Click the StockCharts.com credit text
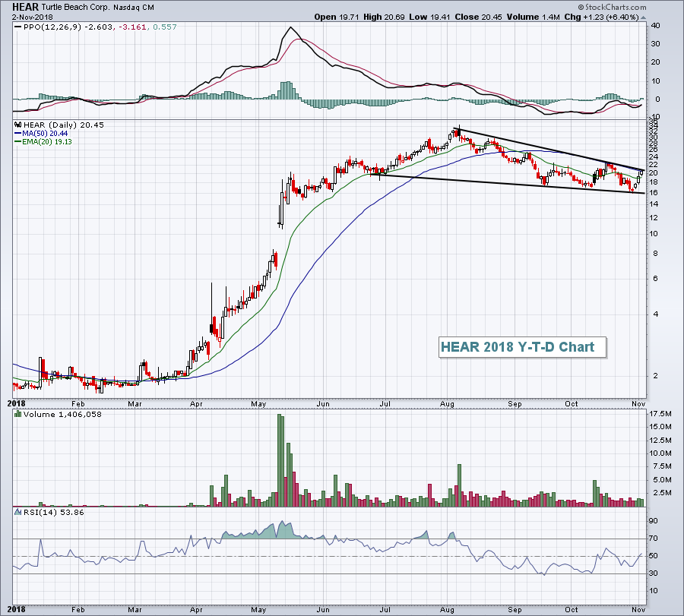The image size is (684, 616). (613, 7)
